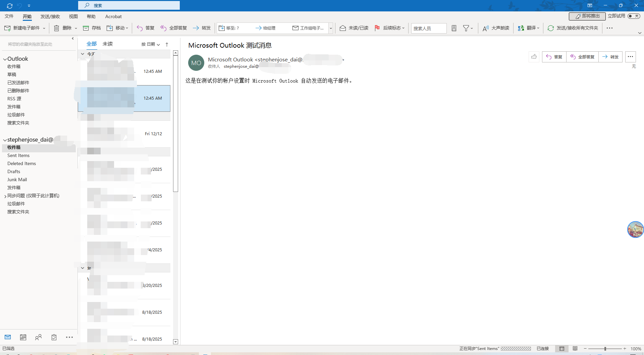Click the Read Aloud (大声朗读) icon
The height and width of the screenshot is (355, 644).
coord(486,28)
